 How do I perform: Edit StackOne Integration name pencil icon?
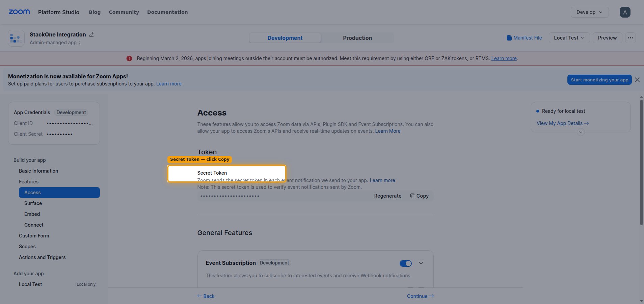pyautogui.click(x=91, y=34)
